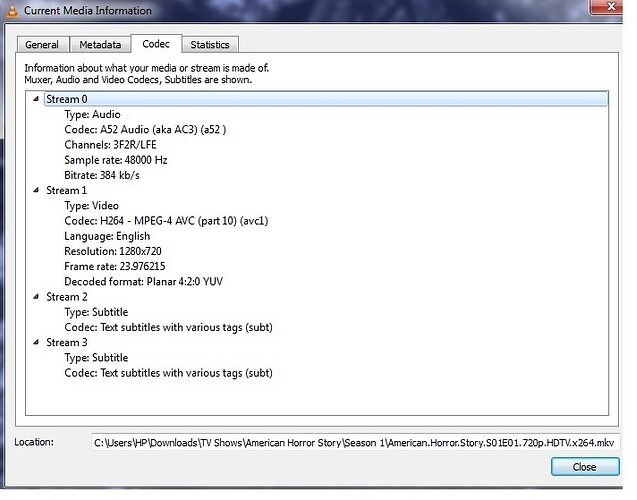Click 'Decoded format: Planar 4:2:0 YUV'
Viewport: 637px width, 500px height.
pos(144,282)
